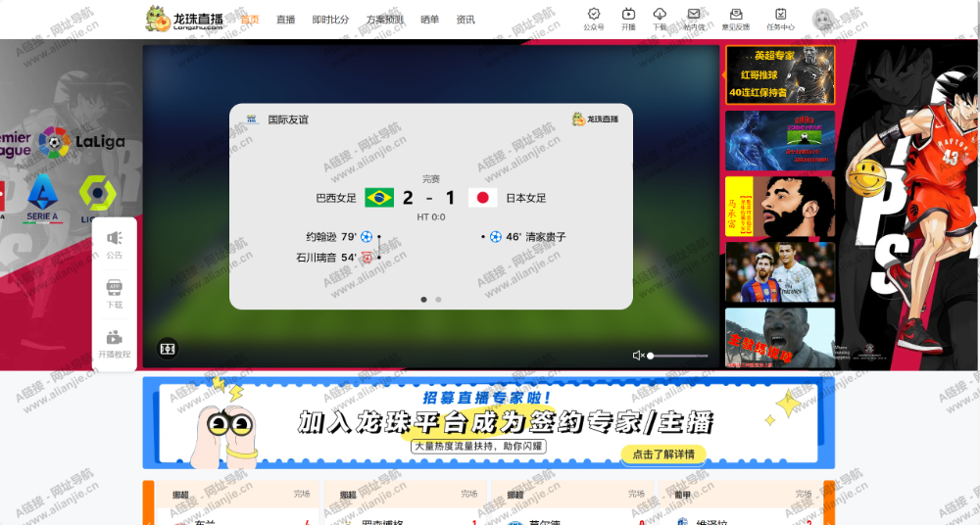980x525 pixels.
Task: Click the 点击了解详情 banner button
Action: 663,453
